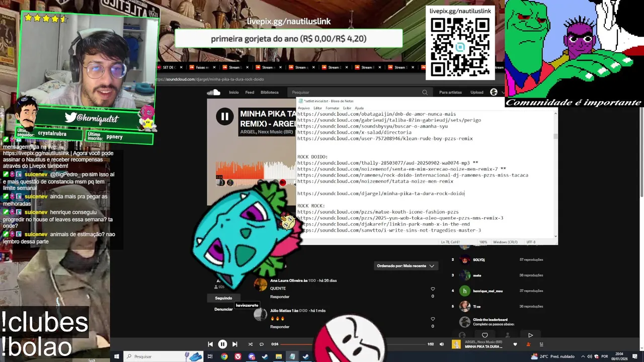
Task: Click Upload in SoundCloud header
Action: point(477,93)
